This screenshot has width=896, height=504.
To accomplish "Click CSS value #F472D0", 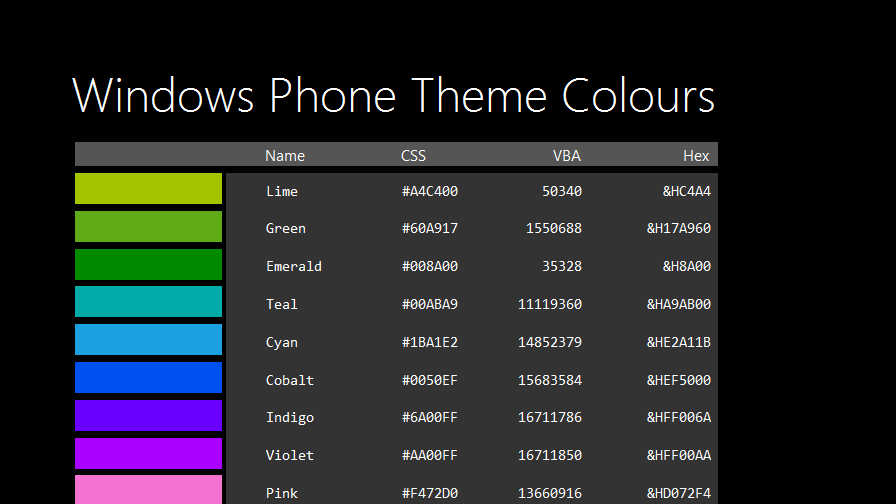I will [430, 493].
